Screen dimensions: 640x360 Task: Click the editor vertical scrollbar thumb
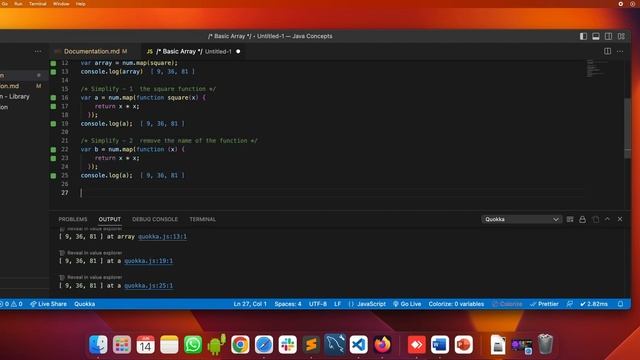628,129
